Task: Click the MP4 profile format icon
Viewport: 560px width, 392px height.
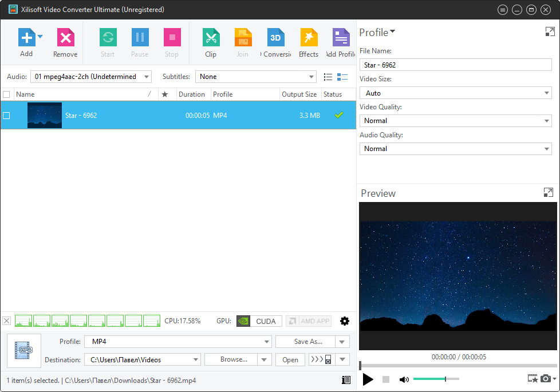Action: pos(24,351)
